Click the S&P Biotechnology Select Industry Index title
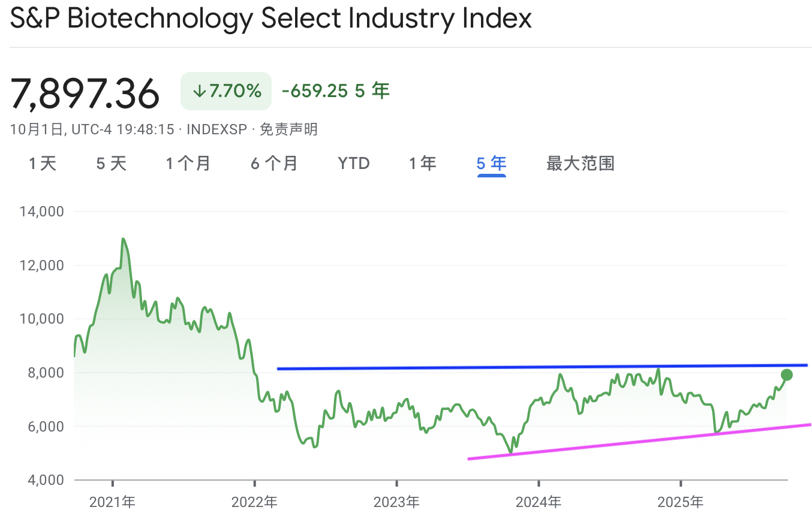This screenshot has width=812, height=513. 271,18
